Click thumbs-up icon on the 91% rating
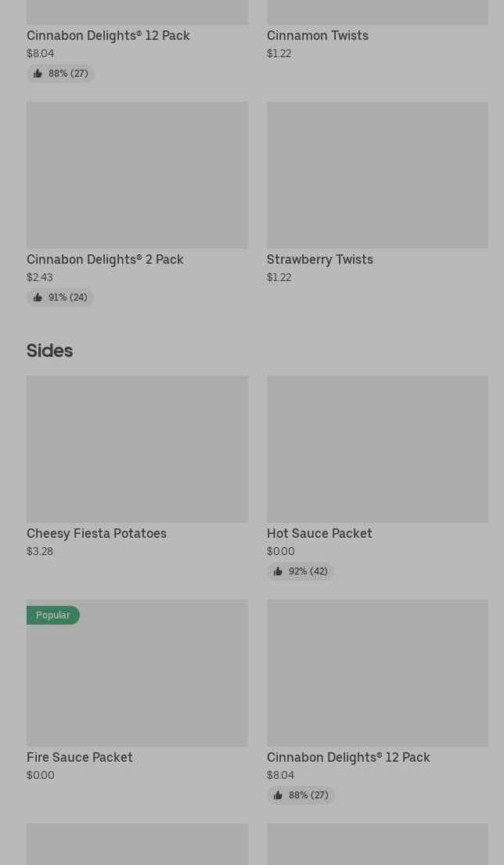The image size is (504, 865). click(x=38, y=297)
